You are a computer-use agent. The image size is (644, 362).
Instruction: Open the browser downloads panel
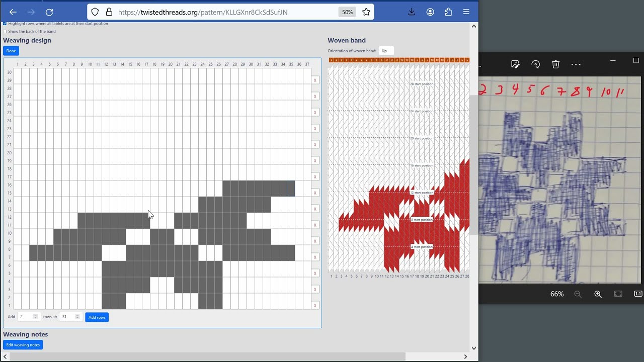(x=412, y=12)
